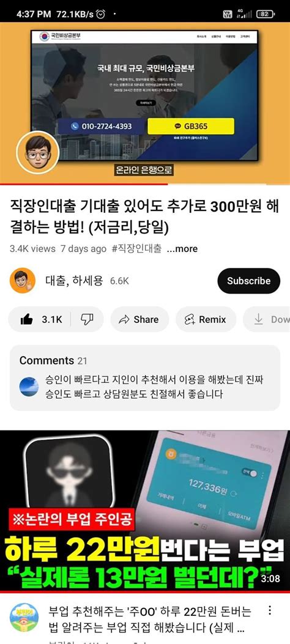290x644 pixels.
Task: Open three-dot menu for the 부업 video
Action: tap(269, 610)
